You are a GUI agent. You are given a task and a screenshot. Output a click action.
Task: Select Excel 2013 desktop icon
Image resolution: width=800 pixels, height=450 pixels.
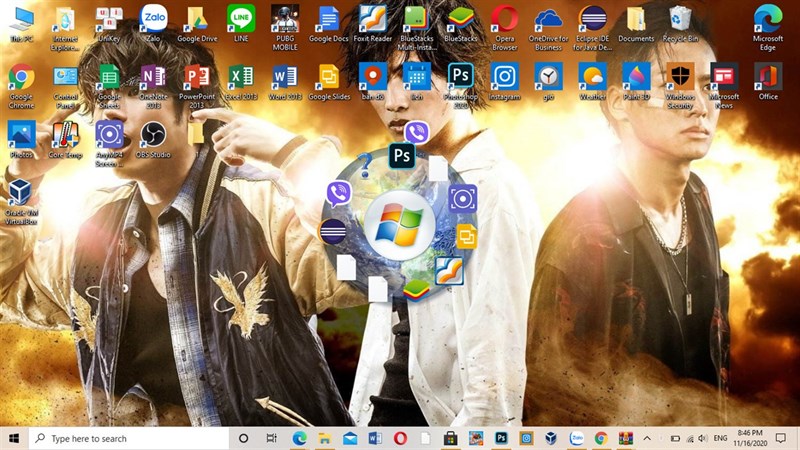tap(241, 83)
